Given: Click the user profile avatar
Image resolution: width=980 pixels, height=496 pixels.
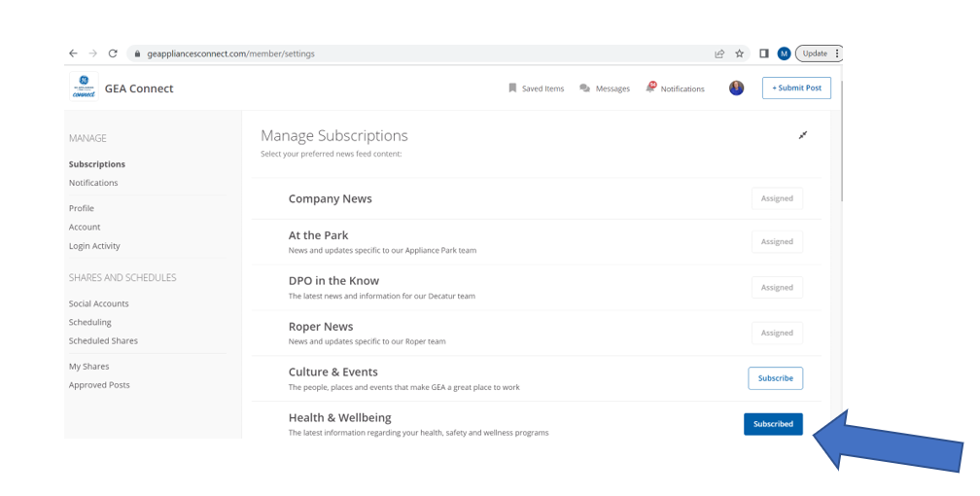Looking at the screenshot, I should click(x=736, y=89).
